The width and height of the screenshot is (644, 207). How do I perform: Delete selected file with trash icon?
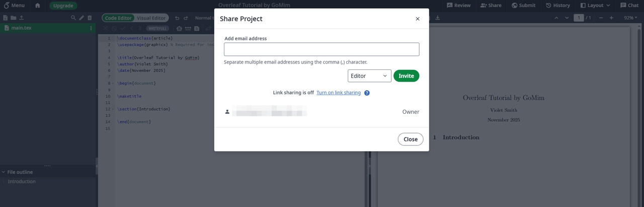point(90,18)
